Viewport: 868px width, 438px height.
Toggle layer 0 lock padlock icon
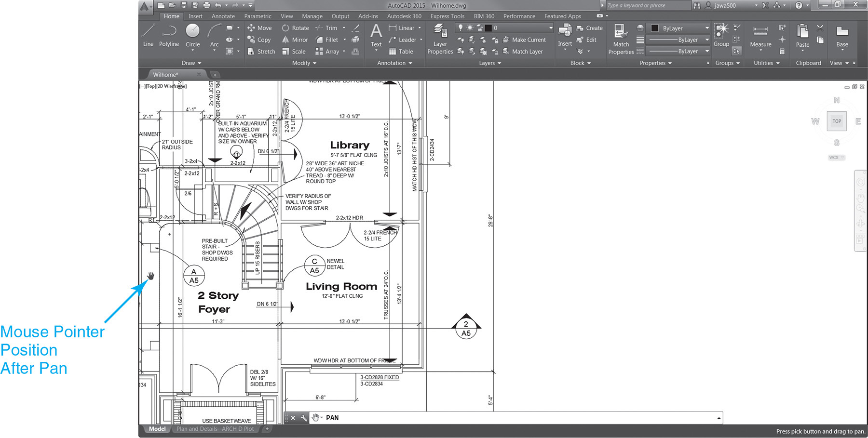point(479,28)
